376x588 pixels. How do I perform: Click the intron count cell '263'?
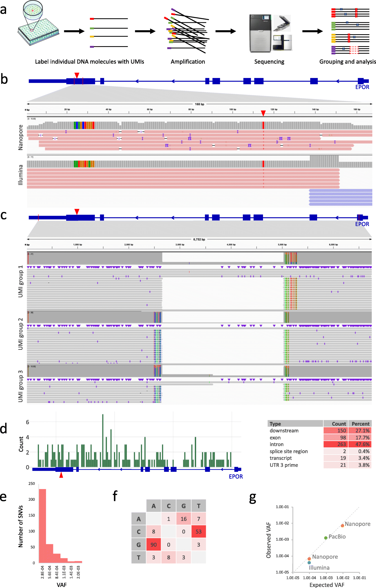point(336,444)
